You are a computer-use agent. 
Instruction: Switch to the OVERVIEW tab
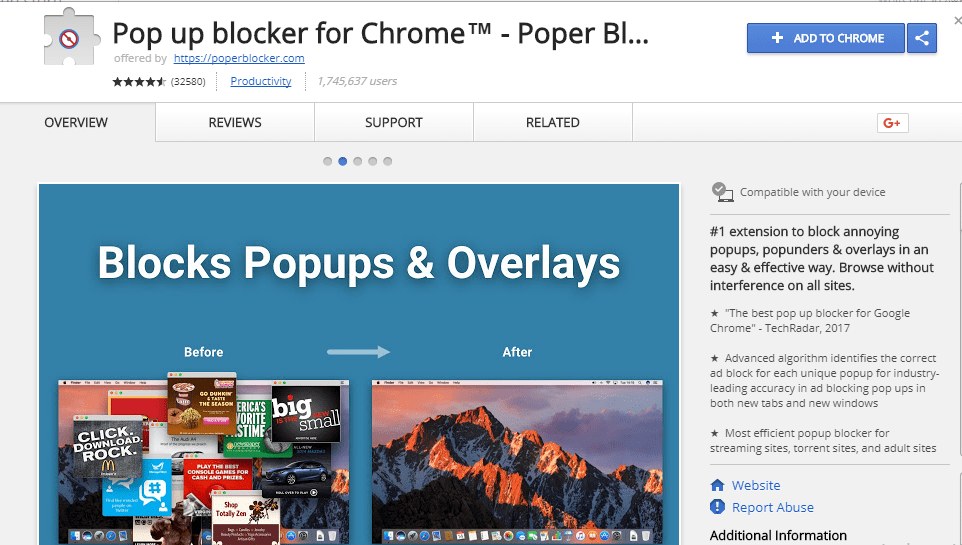[x=76, y=123]
